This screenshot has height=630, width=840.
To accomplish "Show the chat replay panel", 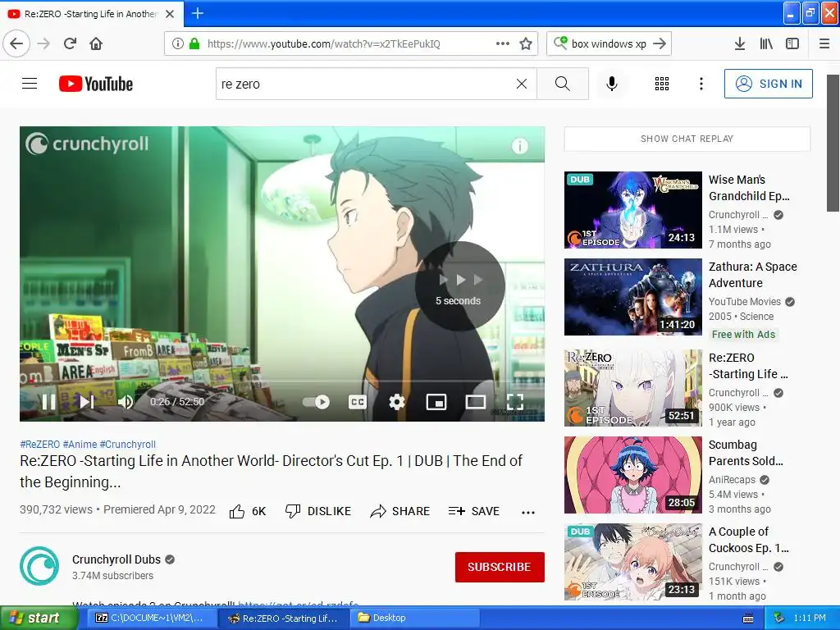I will coord(687,139).
